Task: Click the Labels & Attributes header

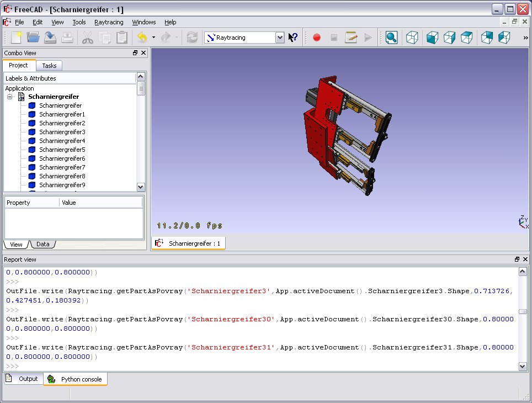Action: [x=70, y=78]
